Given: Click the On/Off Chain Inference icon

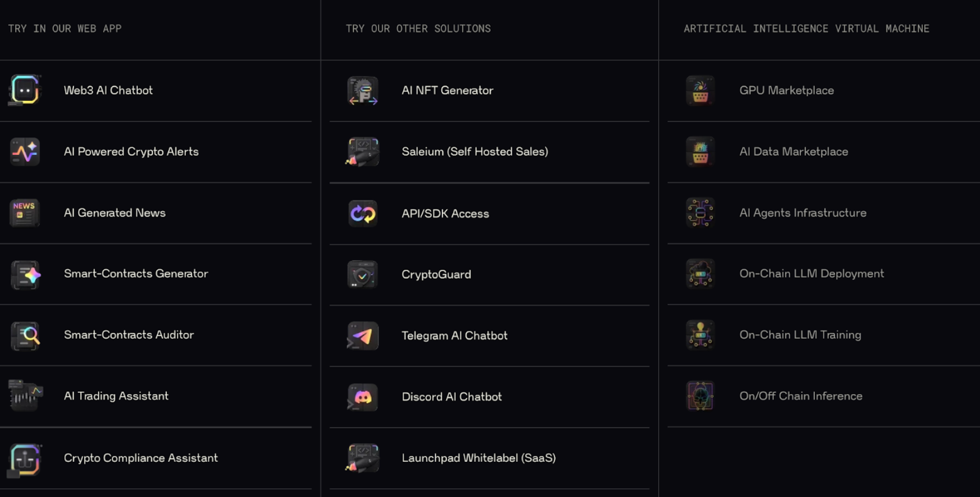Looking at the screenshot, I should (700, 396).
